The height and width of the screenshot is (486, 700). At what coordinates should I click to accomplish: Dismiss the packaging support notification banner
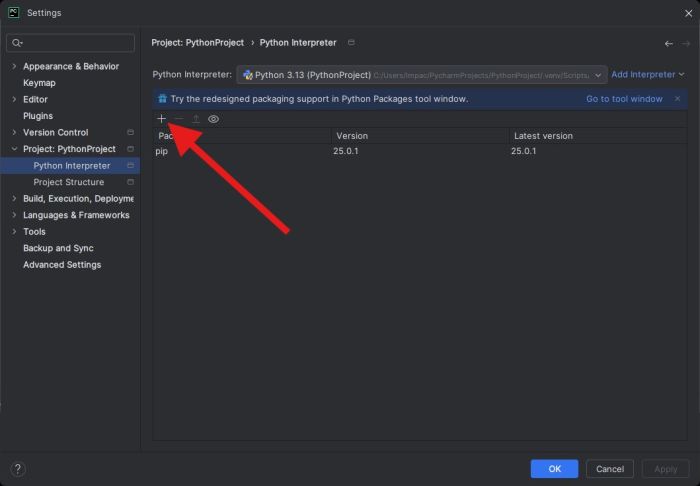(x=677, y=99)
